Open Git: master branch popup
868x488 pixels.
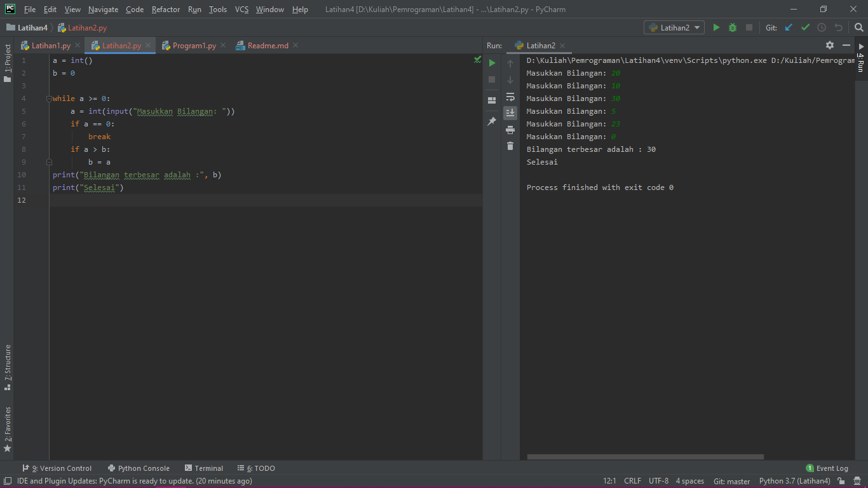click(731, 481)
